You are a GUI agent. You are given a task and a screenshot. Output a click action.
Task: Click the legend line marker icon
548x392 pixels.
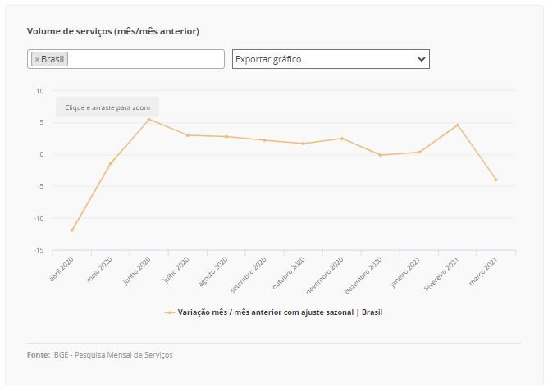(170, 312)
